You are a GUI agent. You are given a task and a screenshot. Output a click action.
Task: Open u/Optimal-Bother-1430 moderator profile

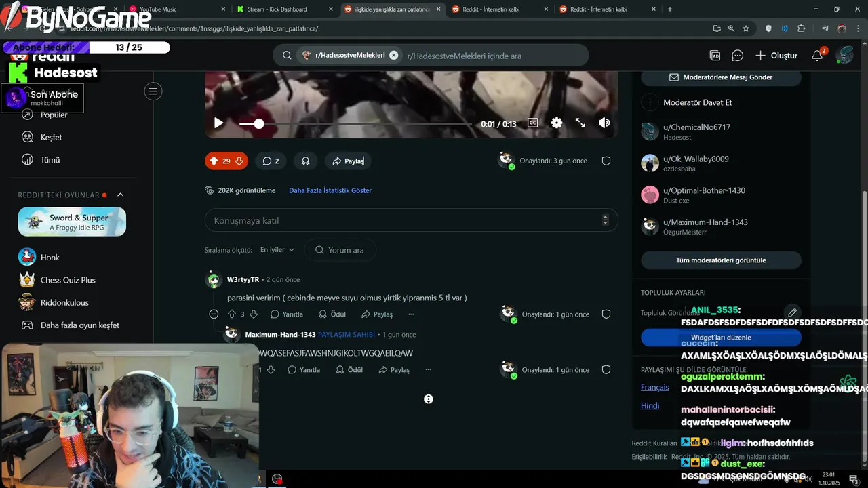coord(704,190)
